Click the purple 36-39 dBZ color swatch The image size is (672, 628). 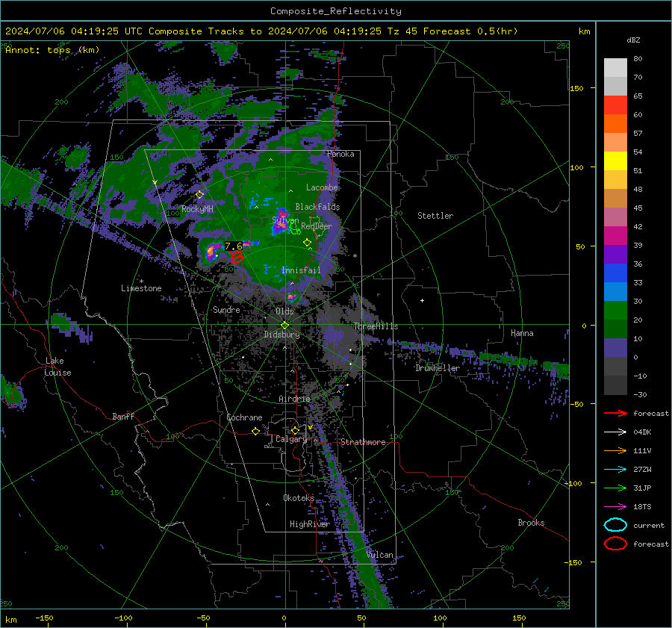click(615, 254)
